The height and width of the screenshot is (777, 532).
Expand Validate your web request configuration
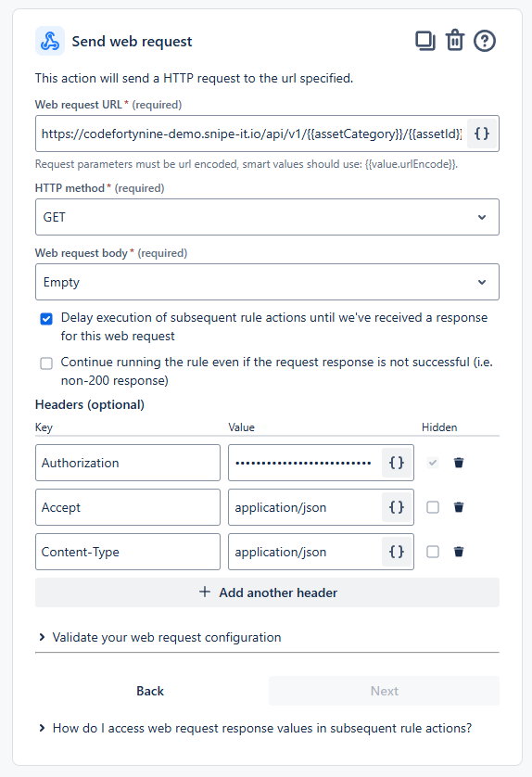point(167,637)
